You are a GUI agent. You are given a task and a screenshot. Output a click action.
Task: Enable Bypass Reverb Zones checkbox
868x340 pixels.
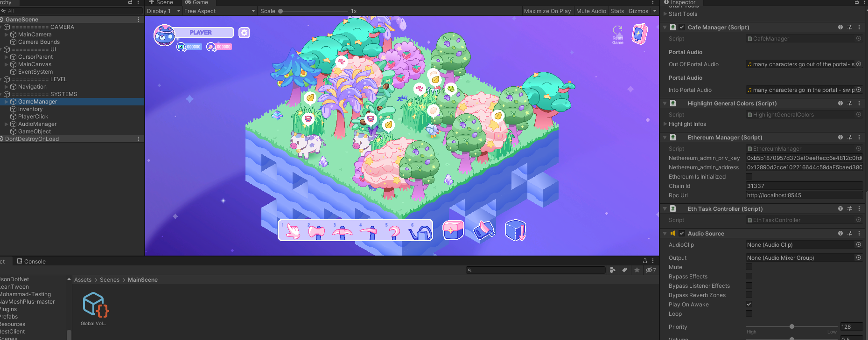pyautogui.click(x=749, y=295)
